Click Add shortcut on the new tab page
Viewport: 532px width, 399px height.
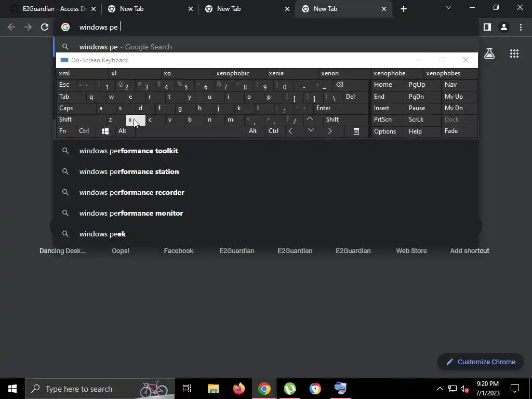coord(470,251)
